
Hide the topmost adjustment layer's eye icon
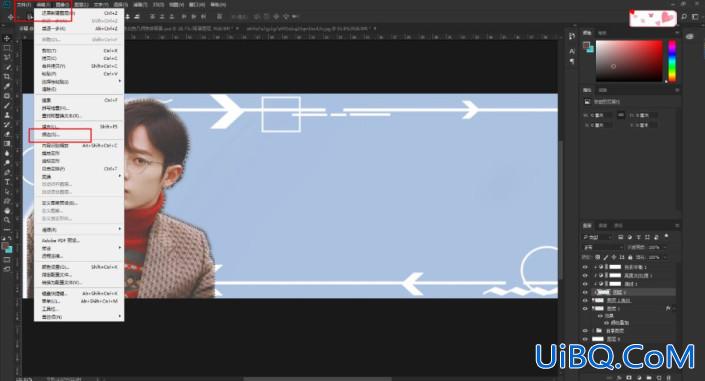tap(585, 267)
